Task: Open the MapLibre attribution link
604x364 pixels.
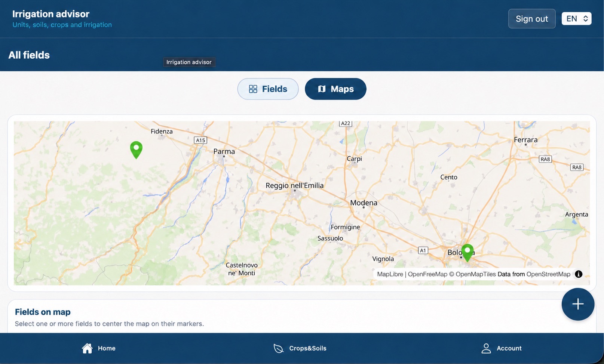Action: click(x=390, y=274)
